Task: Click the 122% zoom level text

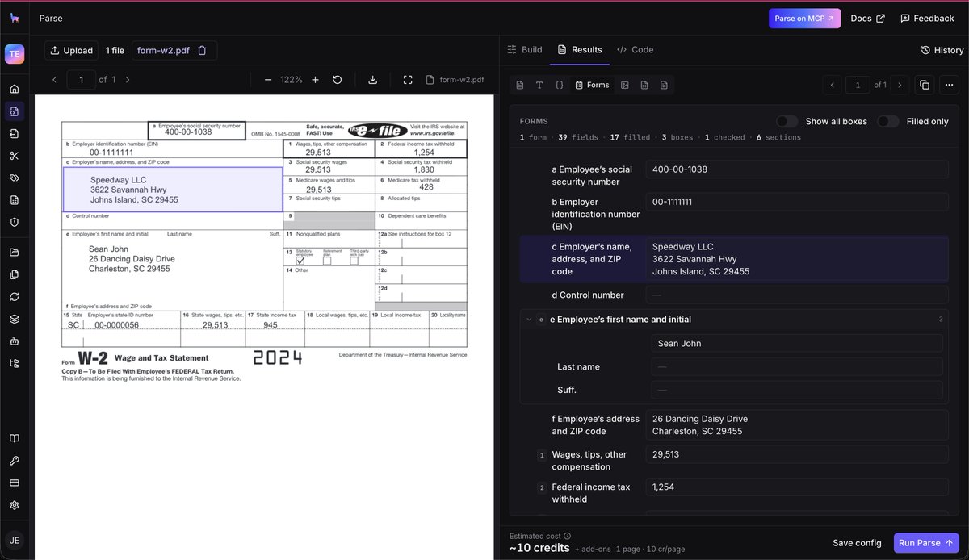Action: pyautogui.click(x=292, y=80)
